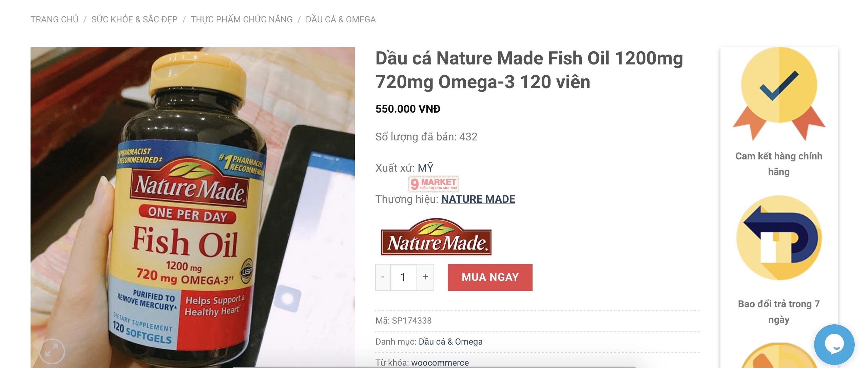Click the MỸ origin link
Viewport: 868px width, 368px height.
point(425,168)
